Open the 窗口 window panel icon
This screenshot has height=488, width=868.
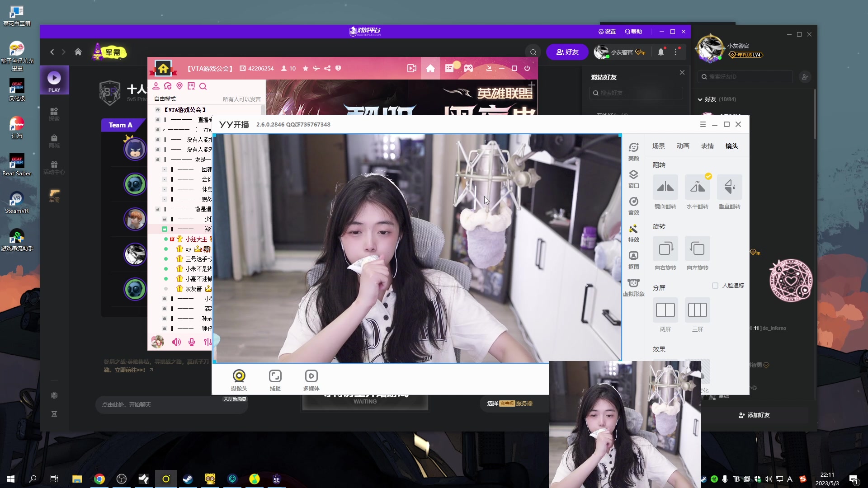pos(634,179)
